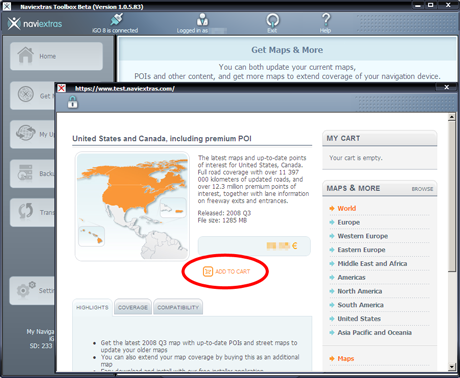Viewport: 460px width, 378px height.
Task: Switch to the Coverage tab
Action: [x=133, y=307]
